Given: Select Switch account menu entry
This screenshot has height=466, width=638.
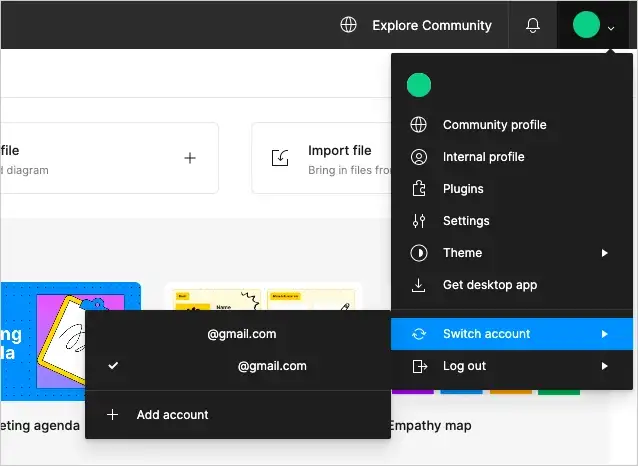Looking at the screenshot, I should (487, 334).
